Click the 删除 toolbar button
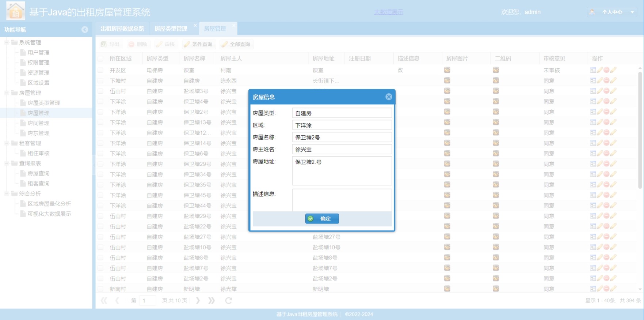 pyautogui.click(x=138, y=44)
